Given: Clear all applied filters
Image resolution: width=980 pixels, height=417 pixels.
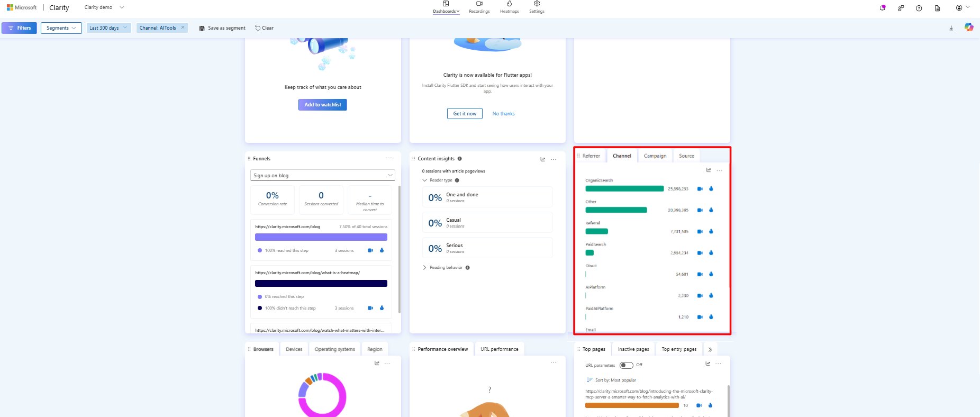Looking at the screenshot, I should point(265,28).
